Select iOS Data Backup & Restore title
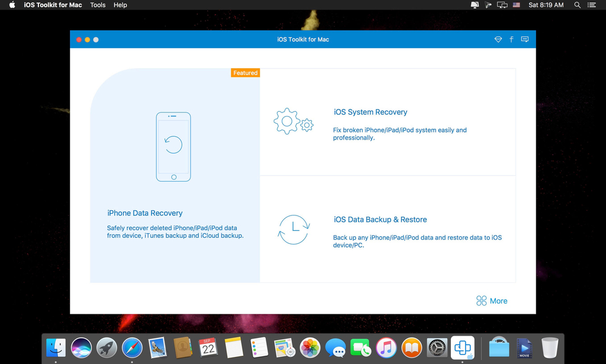This screenshot has width=606, height=364. point(381,220)
